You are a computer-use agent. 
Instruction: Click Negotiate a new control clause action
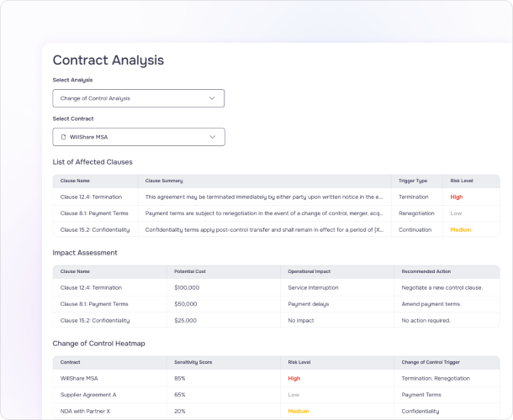pos(442,287)
